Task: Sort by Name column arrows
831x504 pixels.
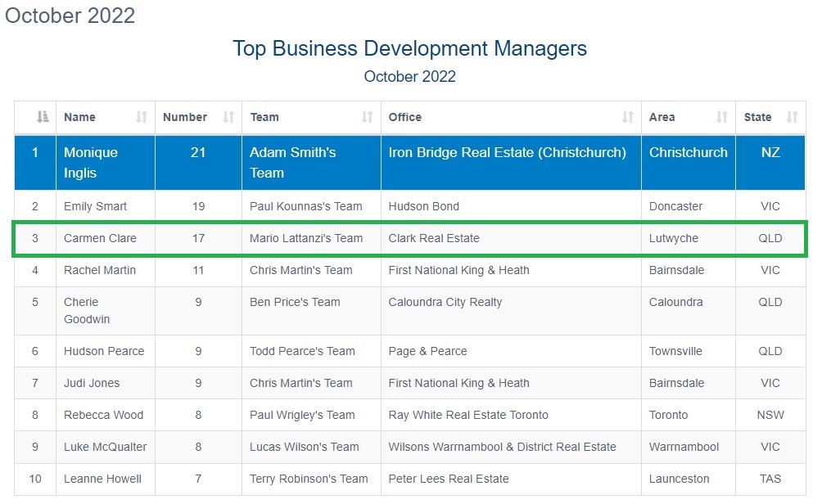Action: (x=142, y=116)
